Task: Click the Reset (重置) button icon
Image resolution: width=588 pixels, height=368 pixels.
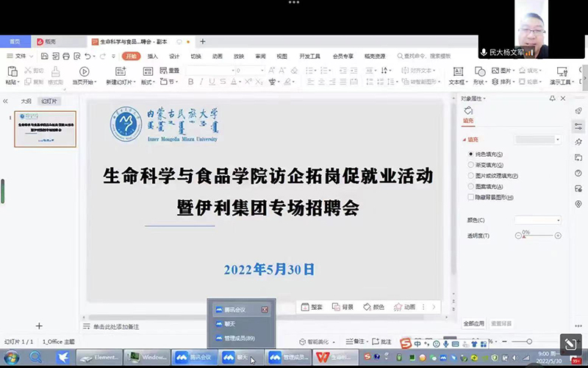Action: [x=163, y=70]
